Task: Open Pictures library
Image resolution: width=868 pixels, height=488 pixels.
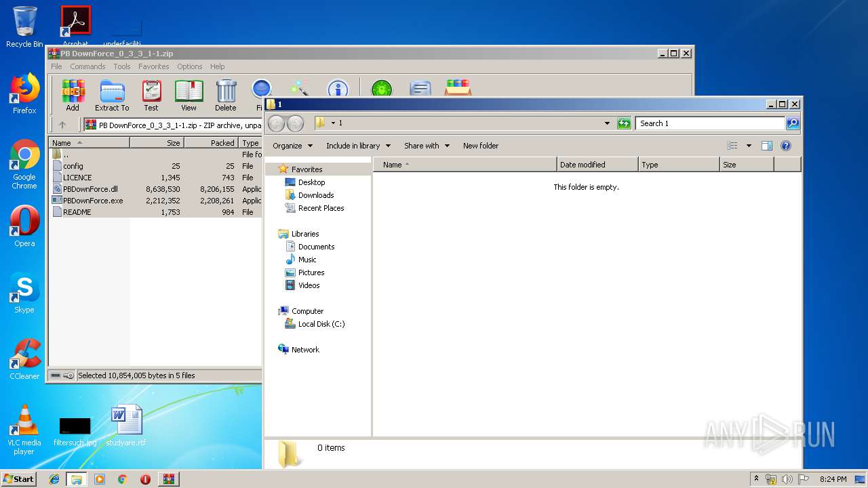Action: click(311, 272)
